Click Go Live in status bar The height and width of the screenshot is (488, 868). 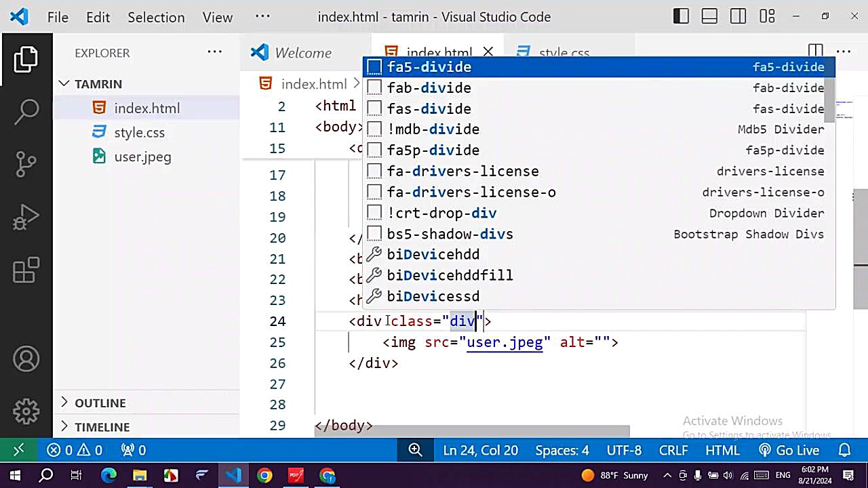click(x=789, y=450)
